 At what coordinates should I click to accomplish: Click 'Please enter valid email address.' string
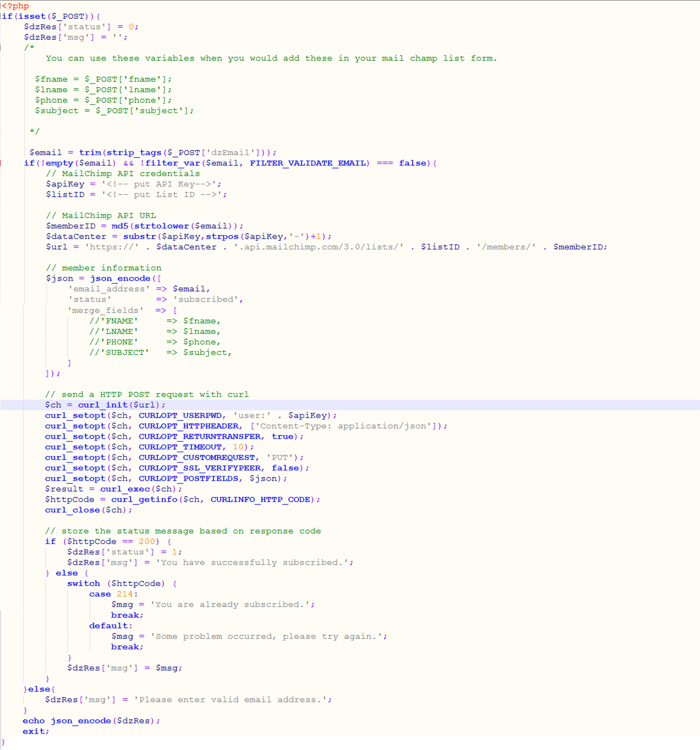point(230,700)
